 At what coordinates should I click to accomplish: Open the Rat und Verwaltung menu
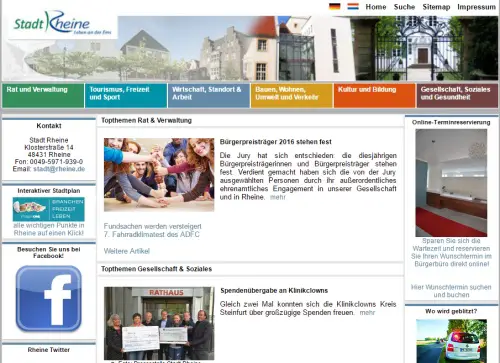[43, 96]
